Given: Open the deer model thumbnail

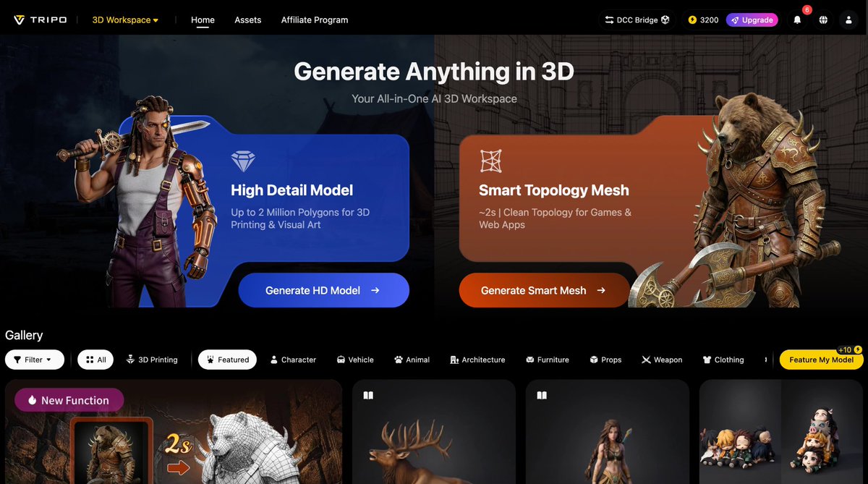Looking at the screenshot, I should [x=434, y=432].
